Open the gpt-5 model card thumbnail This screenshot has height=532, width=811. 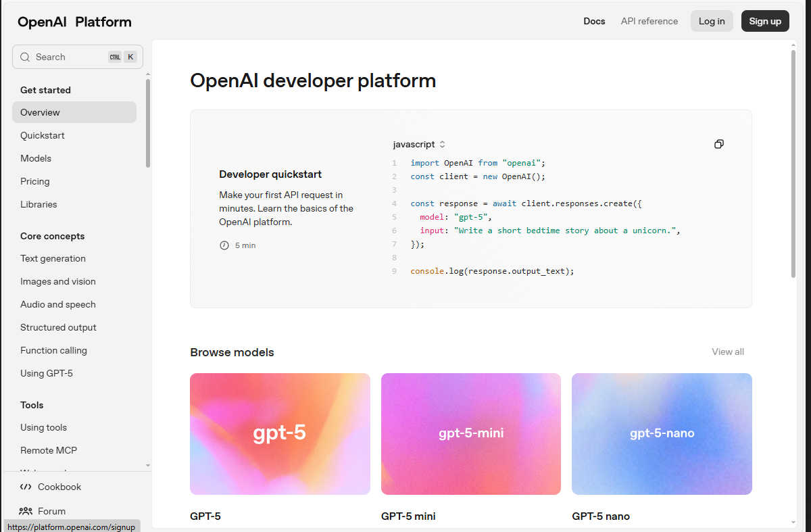tap(280, 434)
